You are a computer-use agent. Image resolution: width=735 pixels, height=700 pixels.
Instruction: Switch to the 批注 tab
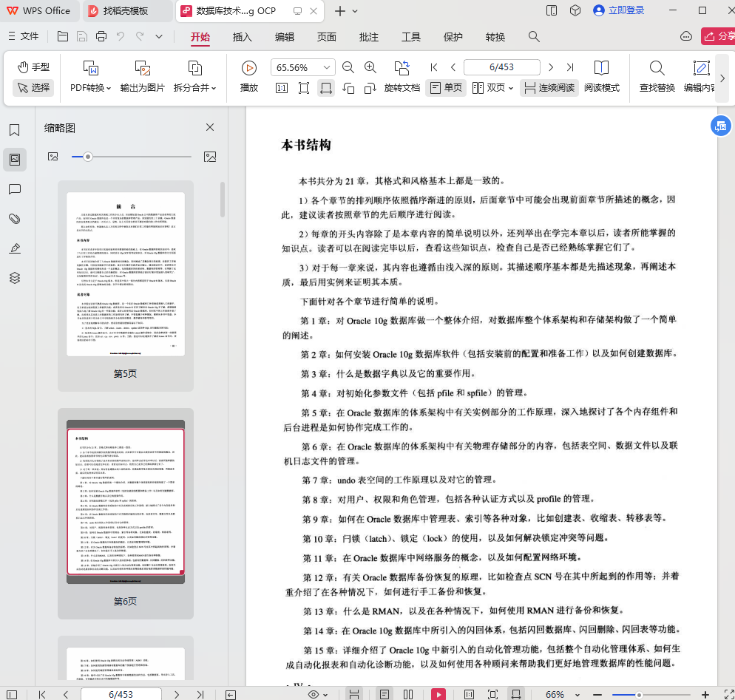[x=369, y=37]
